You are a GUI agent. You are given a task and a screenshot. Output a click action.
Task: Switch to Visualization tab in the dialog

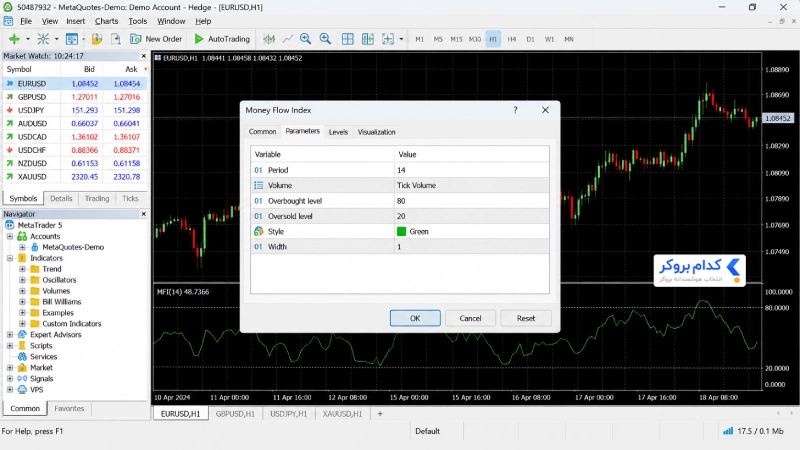(377, 132)
